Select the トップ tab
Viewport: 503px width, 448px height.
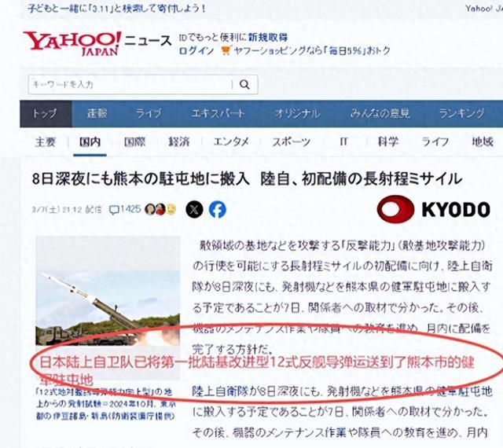46,114
